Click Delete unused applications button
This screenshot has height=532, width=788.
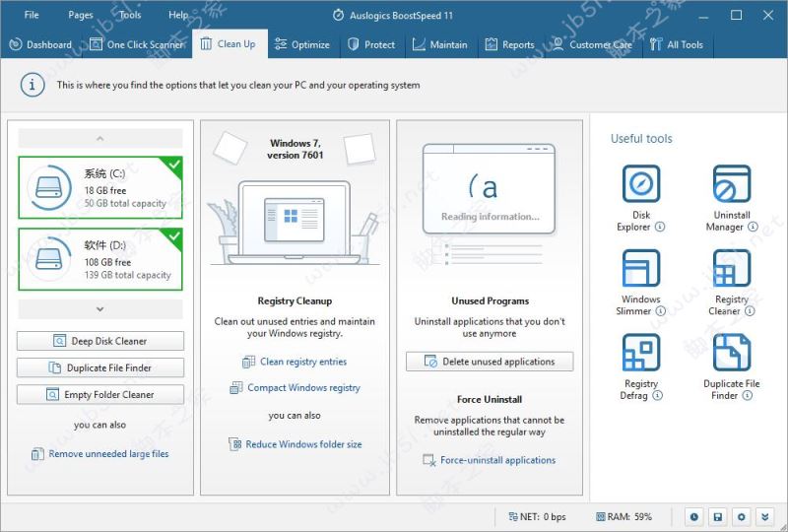click(490, 362)
